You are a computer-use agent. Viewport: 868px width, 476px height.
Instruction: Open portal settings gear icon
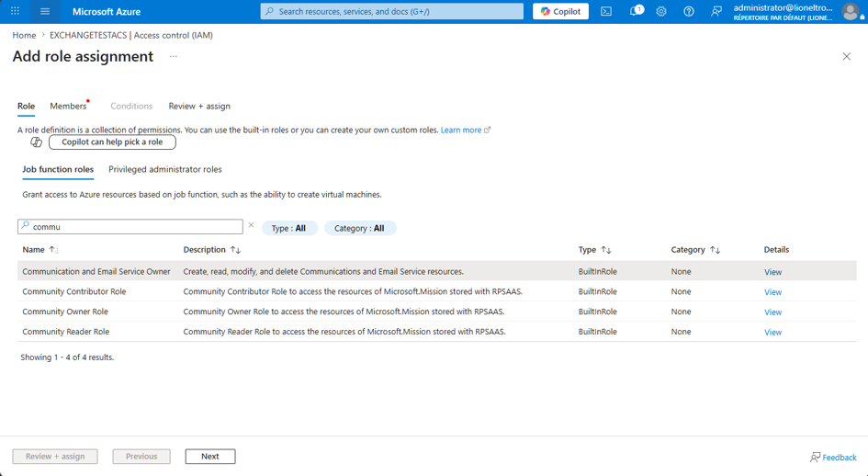tap(661, 11)
